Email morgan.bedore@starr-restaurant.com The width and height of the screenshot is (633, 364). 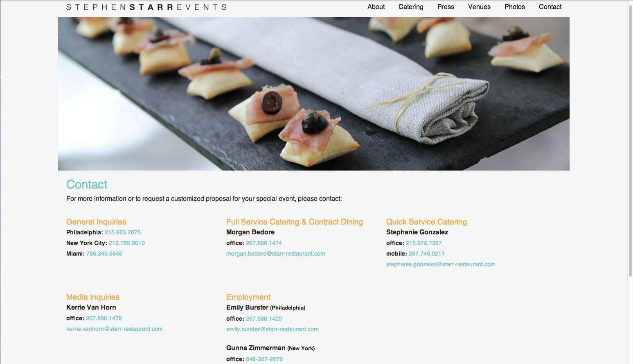click(276, 254)
